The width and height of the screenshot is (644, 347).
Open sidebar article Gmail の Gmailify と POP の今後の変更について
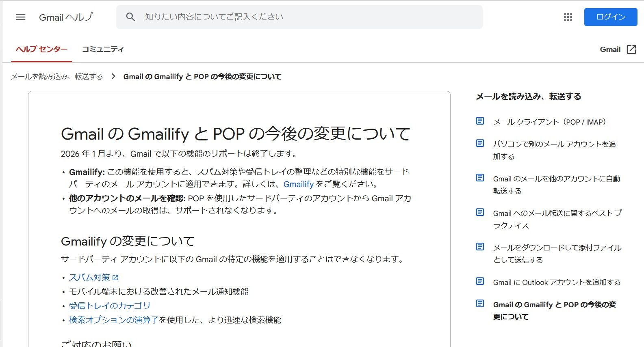[555, 310]
